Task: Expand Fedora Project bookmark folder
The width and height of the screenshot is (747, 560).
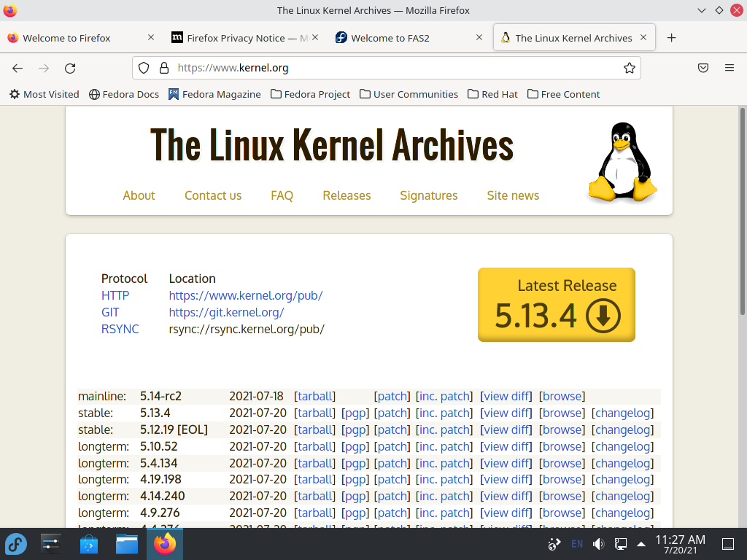Action: pyautogui.click(x=310, y=94)
